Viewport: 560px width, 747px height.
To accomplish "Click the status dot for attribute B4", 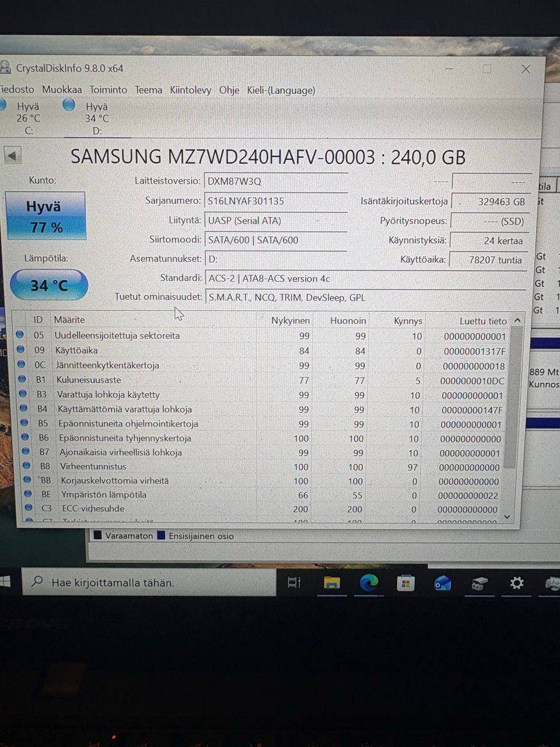I will pyautogui.click(x=23, y=408).
